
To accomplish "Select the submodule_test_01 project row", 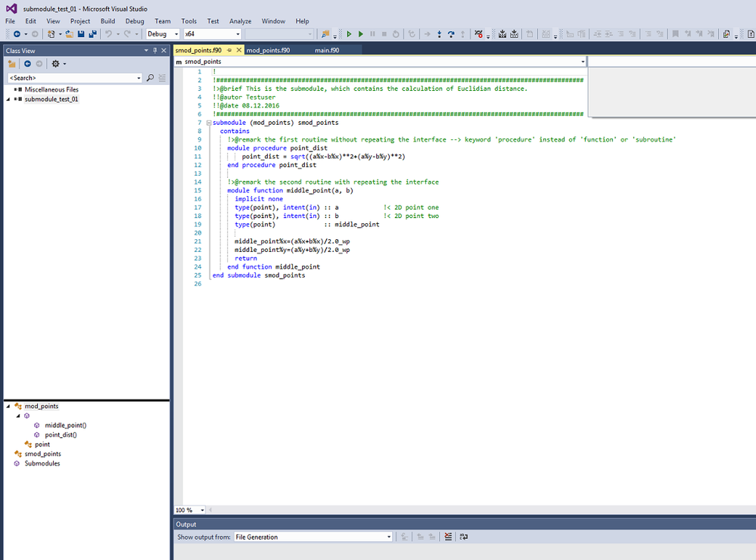I will 51,99.
